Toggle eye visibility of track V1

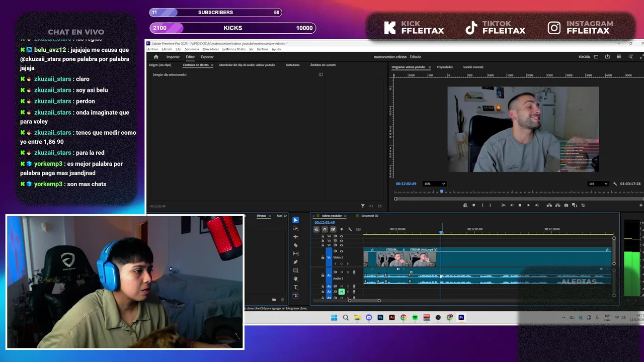pyautogui.click(x=341, y=251)
